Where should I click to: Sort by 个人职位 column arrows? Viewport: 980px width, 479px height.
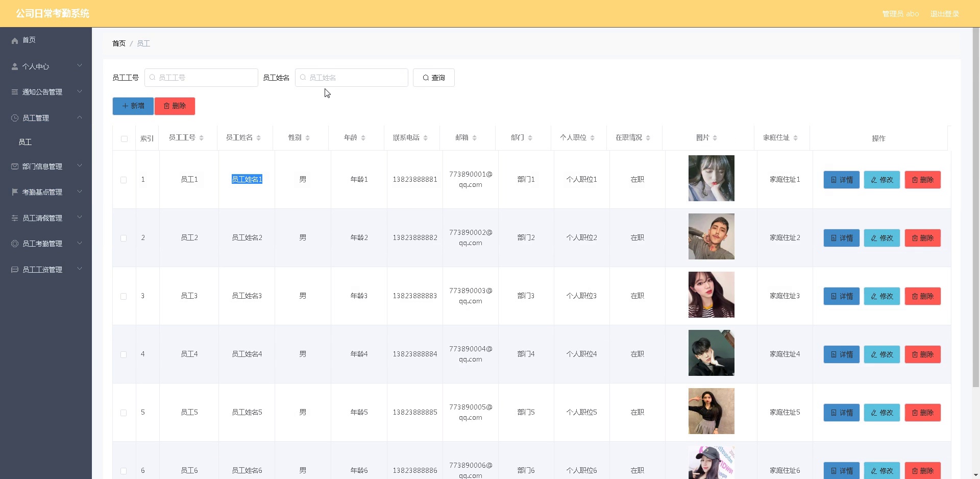pyautogui.click(x=593, y=138)
